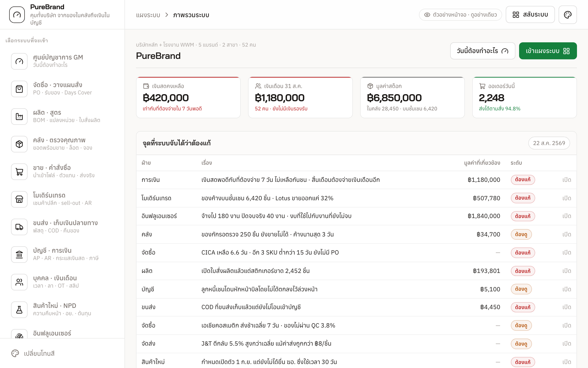Open the sales shopping cart icon

point(19,172)
